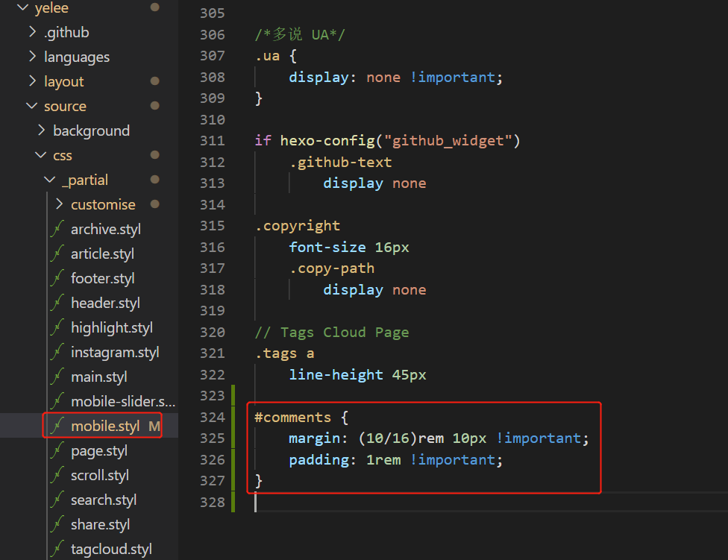This screenshot has width=728, height=560.
Task: Collapse the yelee root folder
Action: click(22, 8)
